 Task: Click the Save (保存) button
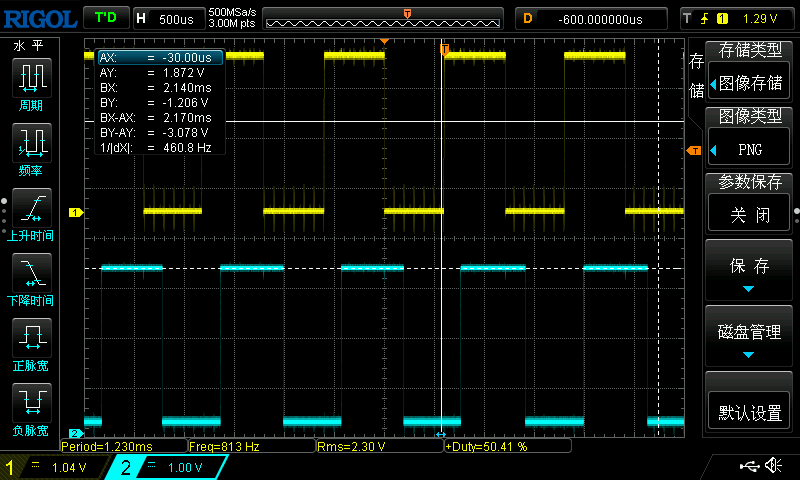pyautogui.click(x=749, y=270)
